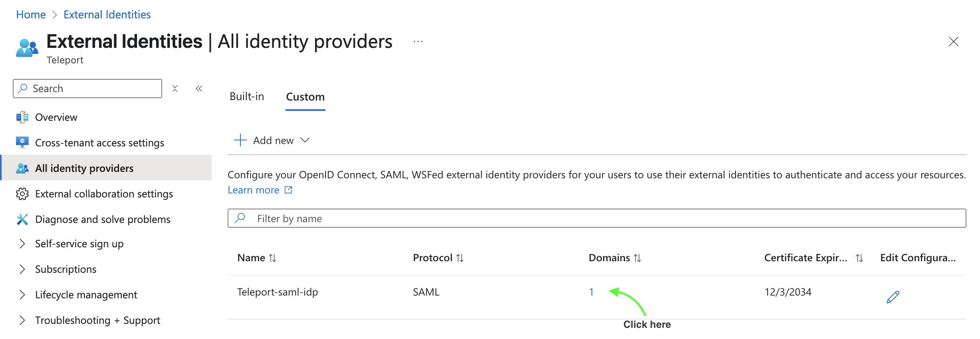This screenshot has width=980, height=339.
Task: Open External collaboration settings gear icon
Action: tap(22, 193)
